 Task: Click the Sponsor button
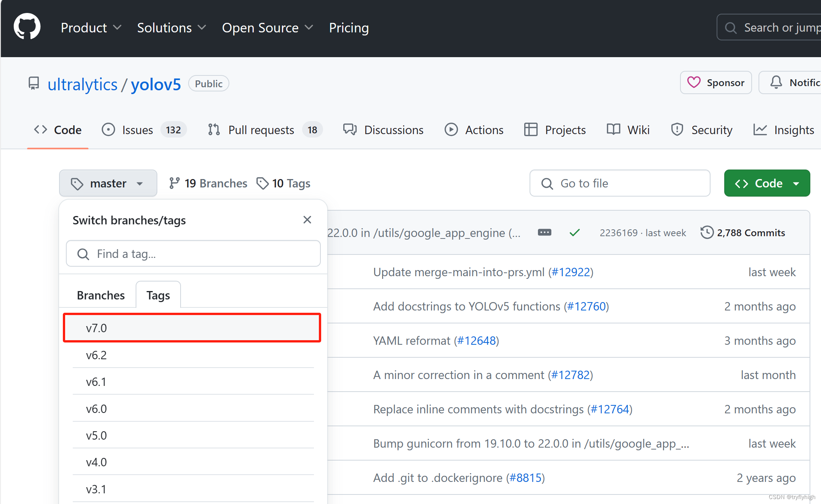point(715,83)
